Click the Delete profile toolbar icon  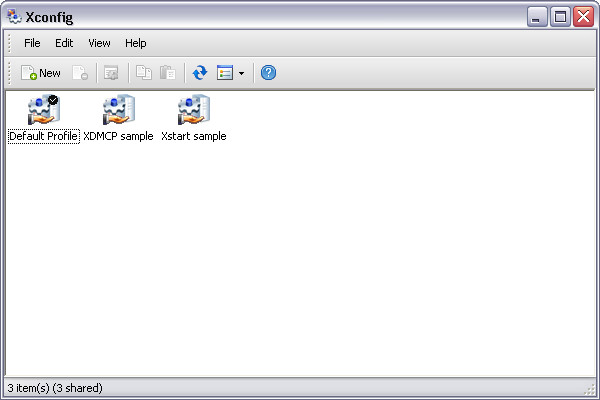coord(79,73)
